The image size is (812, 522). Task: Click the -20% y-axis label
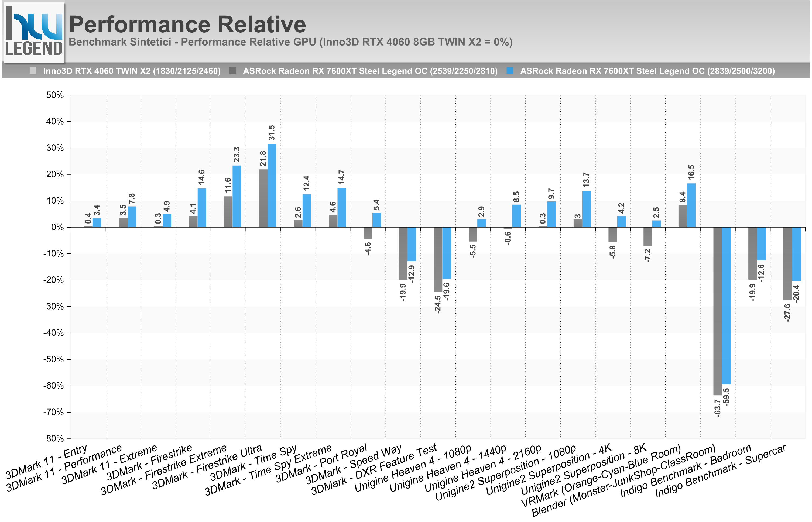point(53,280)
